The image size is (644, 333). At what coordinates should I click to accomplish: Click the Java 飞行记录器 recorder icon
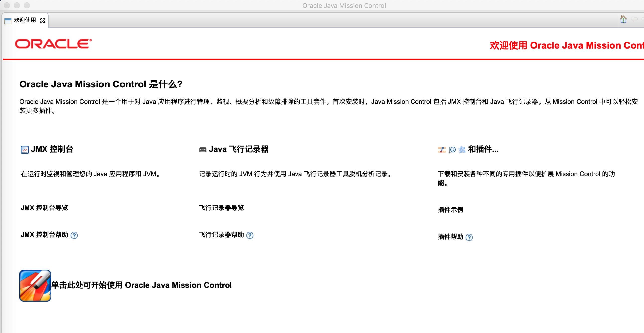(202, 150)
